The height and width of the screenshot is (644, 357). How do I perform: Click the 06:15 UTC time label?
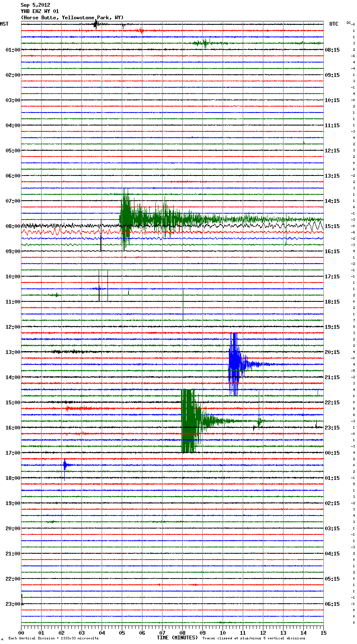point(332,604)
